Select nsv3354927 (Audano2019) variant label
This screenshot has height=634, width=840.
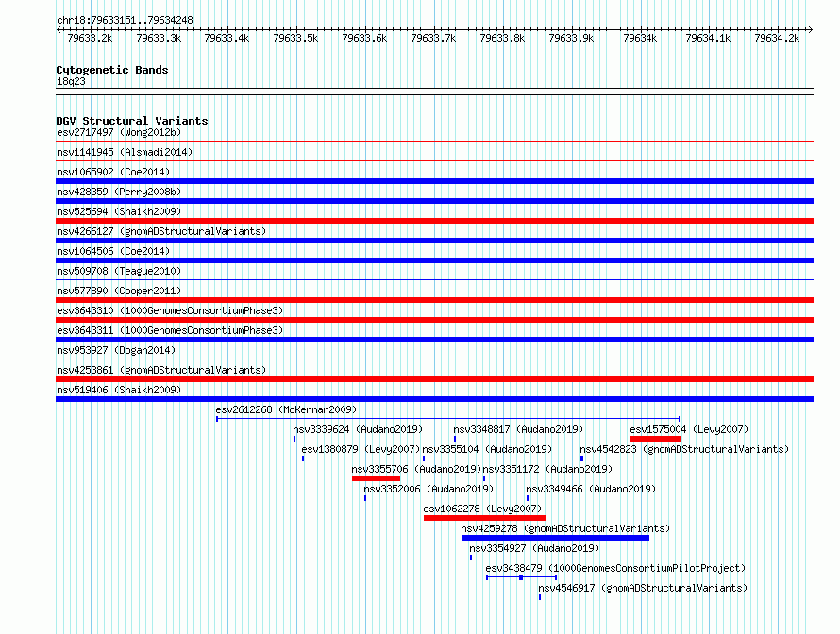tap(534, 548)
